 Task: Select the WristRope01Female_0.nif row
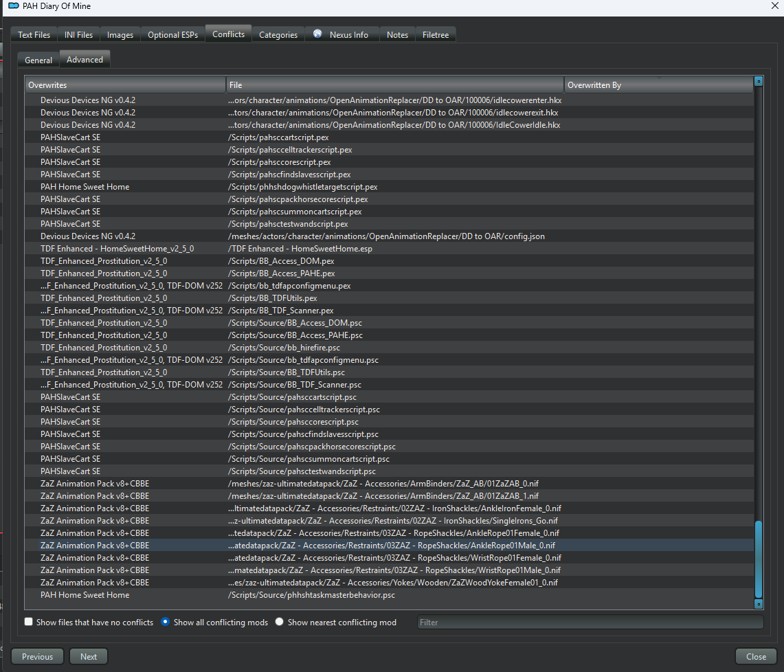click(390, 557)
